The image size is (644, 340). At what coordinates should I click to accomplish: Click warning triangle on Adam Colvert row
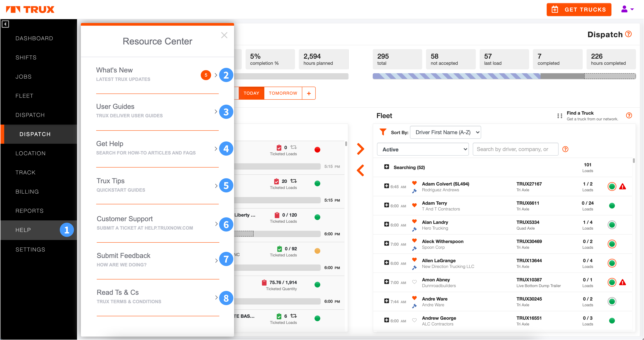click(x=623, y=186)
